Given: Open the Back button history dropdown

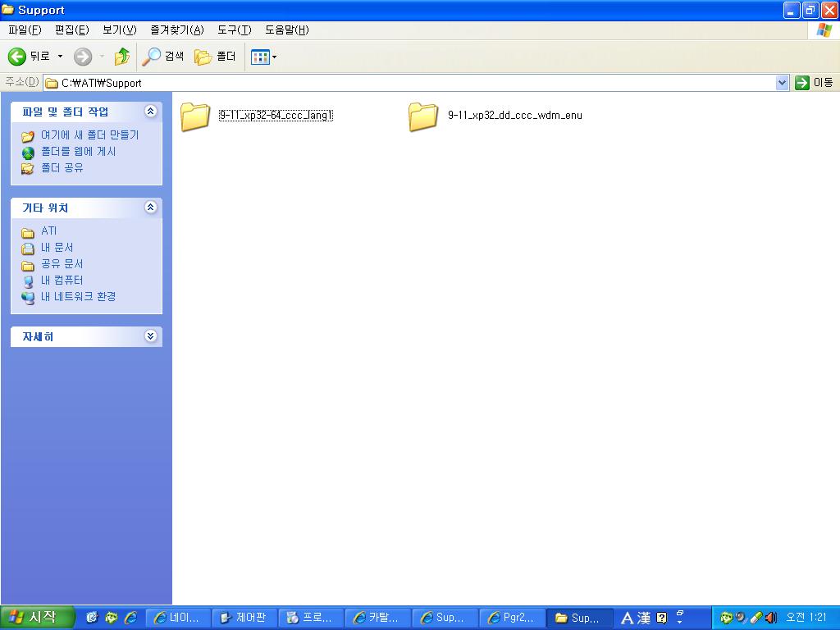Looking at the screenshot, I should 60,57.
